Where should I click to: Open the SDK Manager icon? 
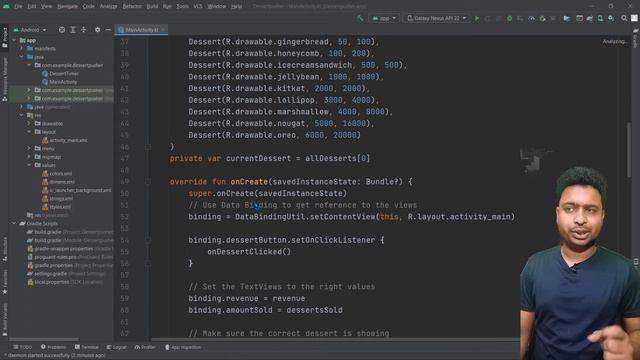coord(611,18)
